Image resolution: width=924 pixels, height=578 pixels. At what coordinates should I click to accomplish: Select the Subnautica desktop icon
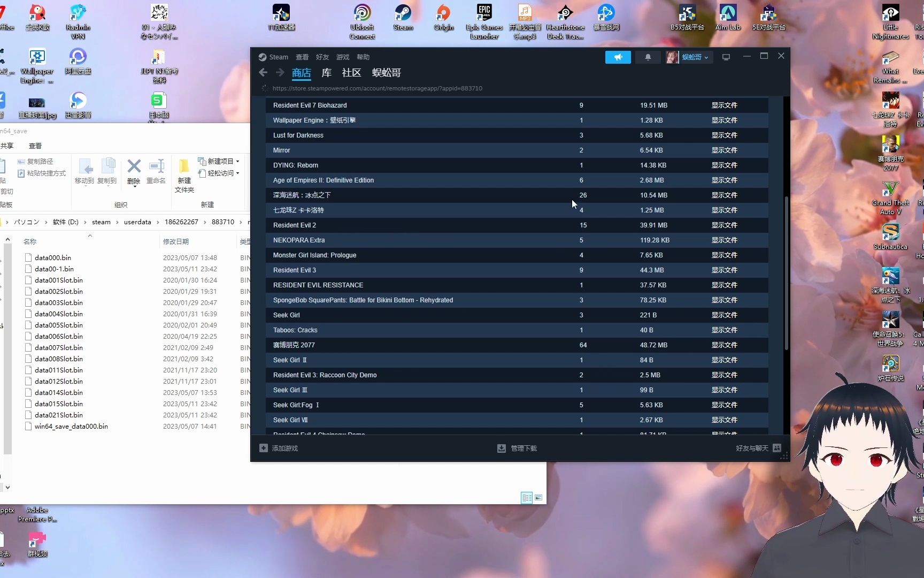(890, 237)
